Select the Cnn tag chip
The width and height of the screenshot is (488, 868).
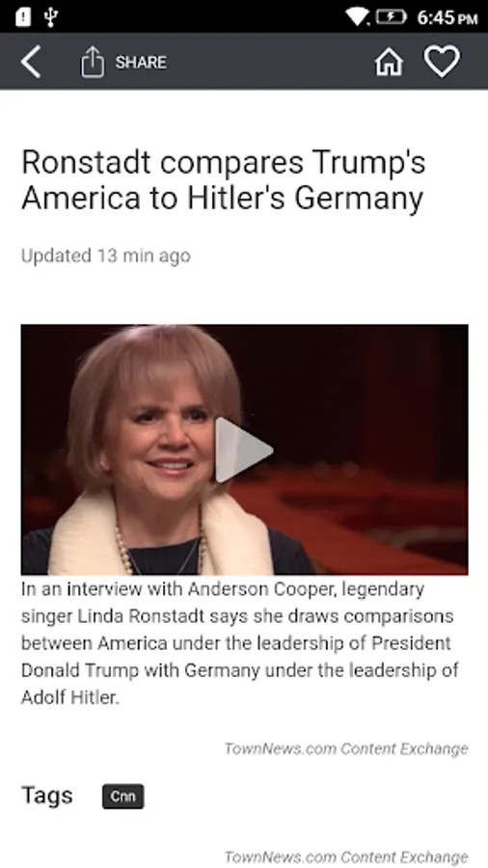122,796
